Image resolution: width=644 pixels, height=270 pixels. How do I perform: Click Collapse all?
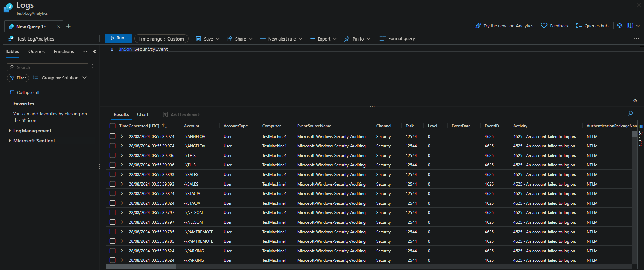click(x=25, y=92)
